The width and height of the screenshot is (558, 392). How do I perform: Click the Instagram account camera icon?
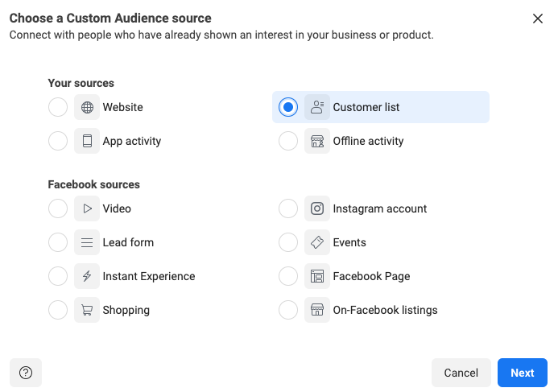317,208
